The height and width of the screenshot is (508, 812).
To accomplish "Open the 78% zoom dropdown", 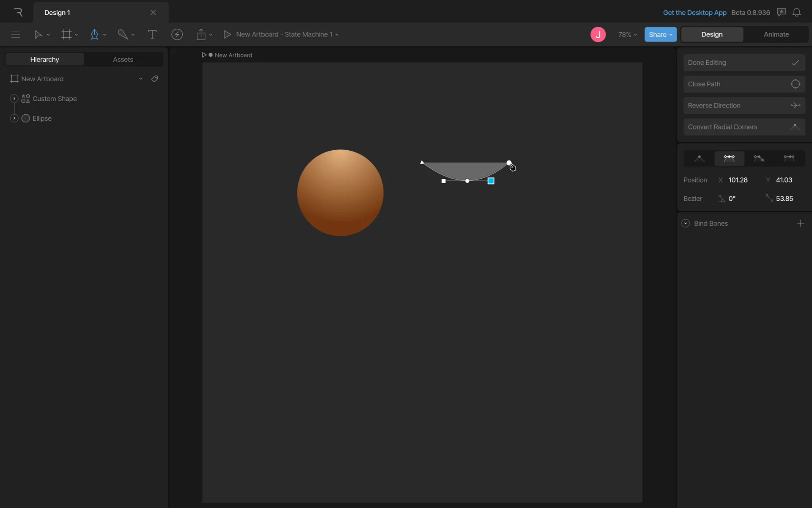I will click(627, 34).
